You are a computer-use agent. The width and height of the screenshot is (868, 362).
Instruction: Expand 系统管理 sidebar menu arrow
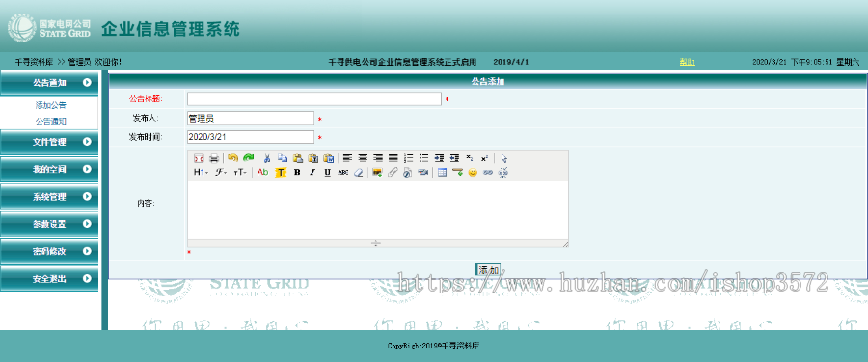click(x=87, y=196)
